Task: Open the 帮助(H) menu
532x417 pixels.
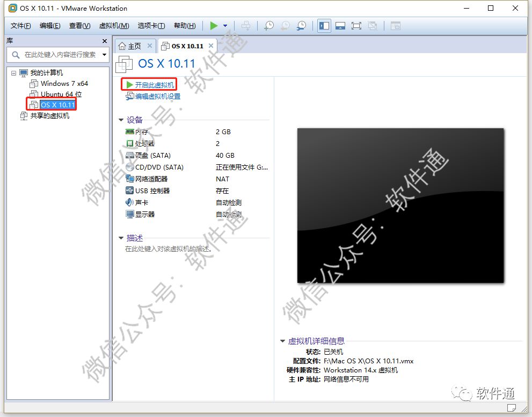Action: (185, 26)
